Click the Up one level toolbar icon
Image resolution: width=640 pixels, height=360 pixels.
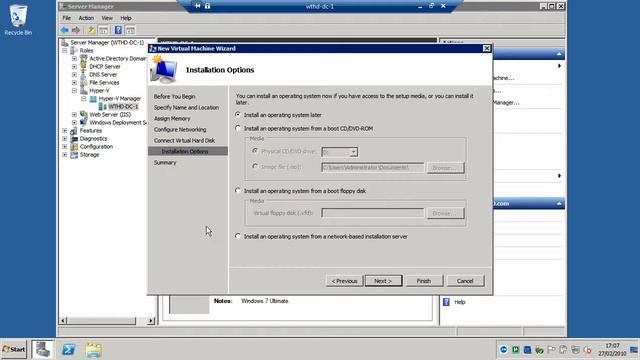click(x=91, y=30)
